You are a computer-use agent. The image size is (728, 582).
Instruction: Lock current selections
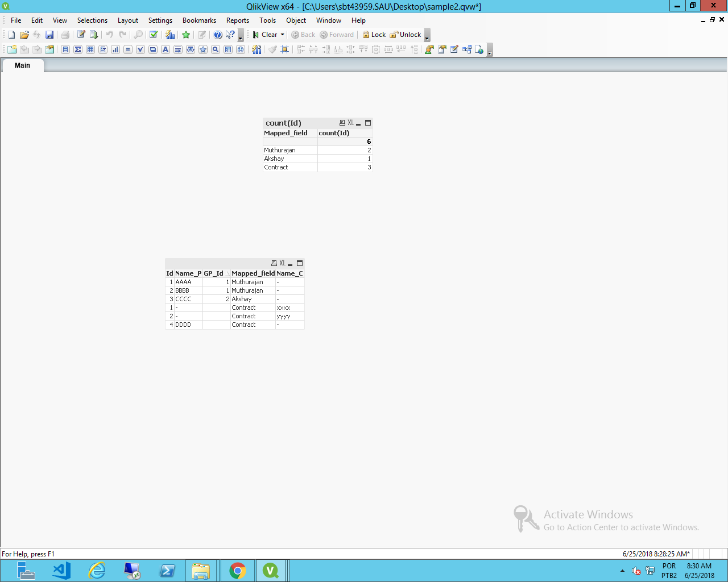(x=374, y=35)
